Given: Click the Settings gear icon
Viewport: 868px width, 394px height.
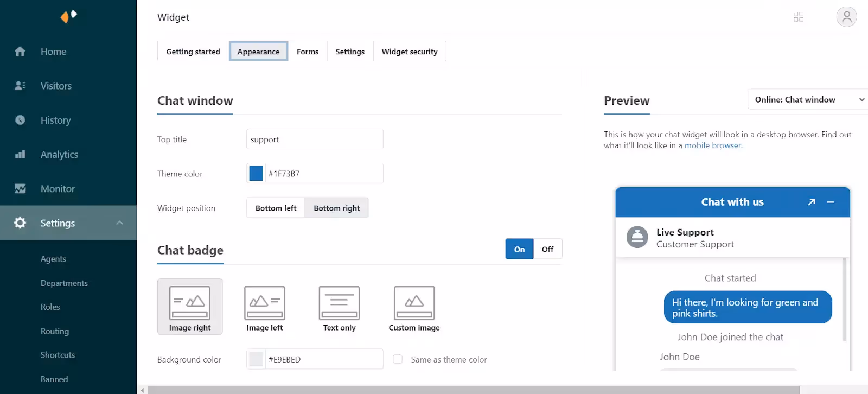Looking at the screenshot, I should pos(20,223).
